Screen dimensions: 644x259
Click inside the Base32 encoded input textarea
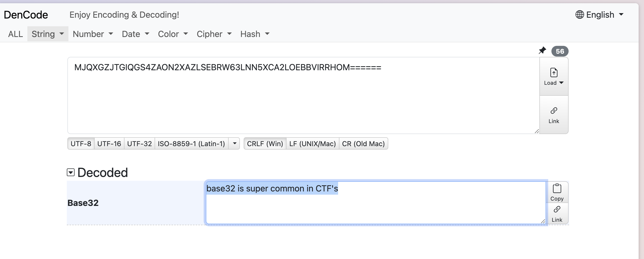pyautogui.click(x=303, y=95)
